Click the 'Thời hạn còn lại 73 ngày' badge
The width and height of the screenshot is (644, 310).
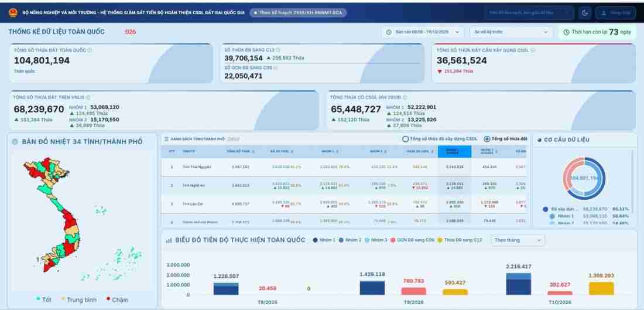pos(597,32)
